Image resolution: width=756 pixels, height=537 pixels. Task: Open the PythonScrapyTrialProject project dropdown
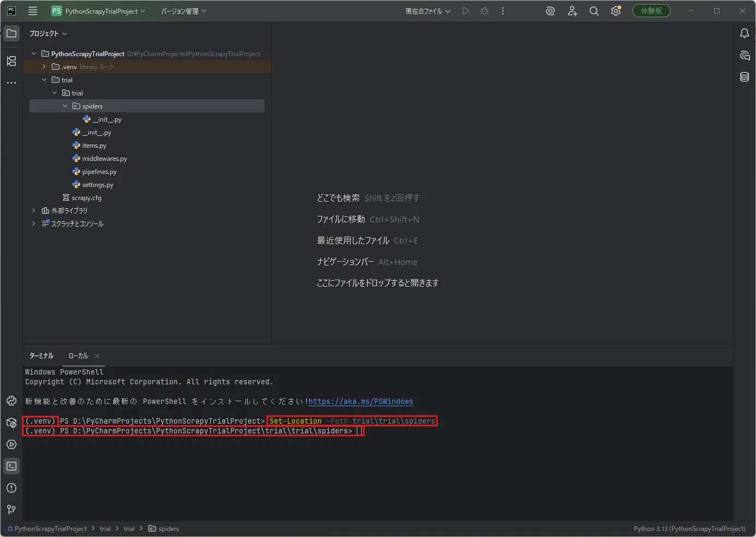tap(99, 11)
